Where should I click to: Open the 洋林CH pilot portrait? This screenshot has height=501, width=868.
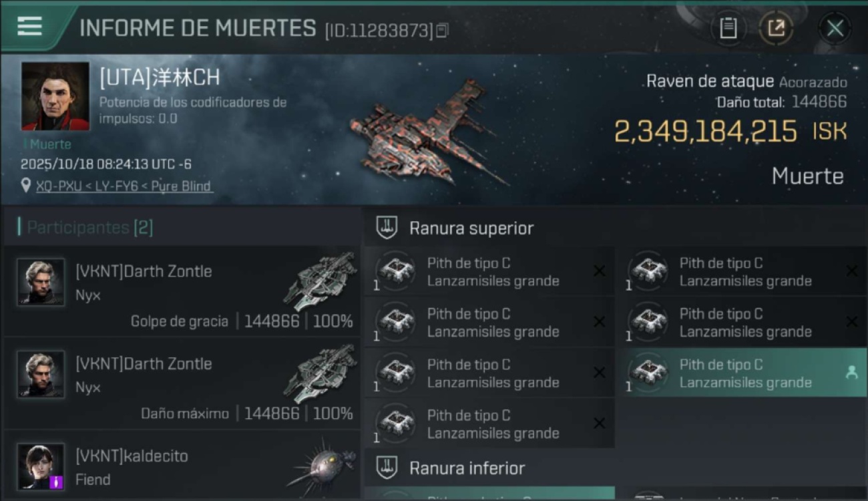55,96
